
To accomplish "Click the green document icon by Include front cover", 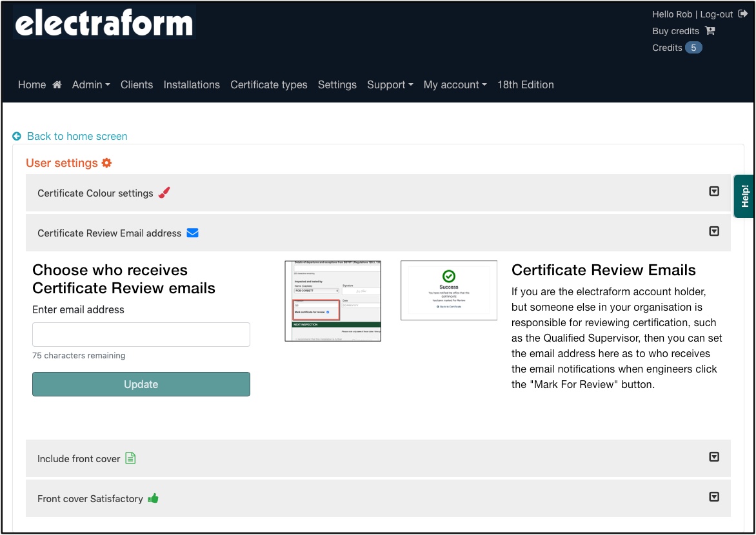I will [130, 458].
